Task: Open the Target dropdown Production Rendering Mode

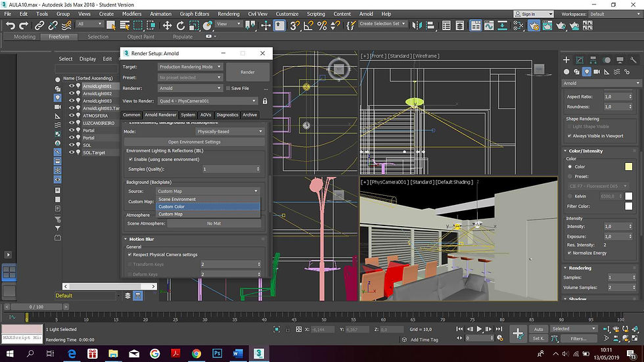Action: tap(190, 66)
